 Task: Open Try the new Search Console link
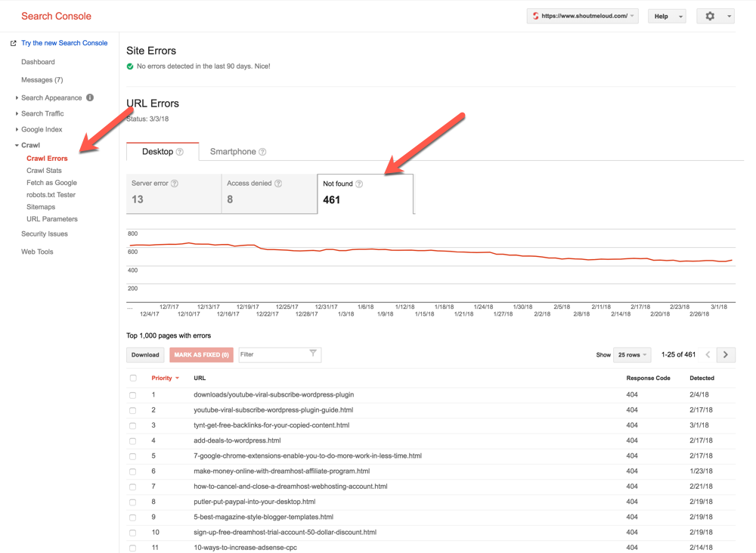point(64,43)
